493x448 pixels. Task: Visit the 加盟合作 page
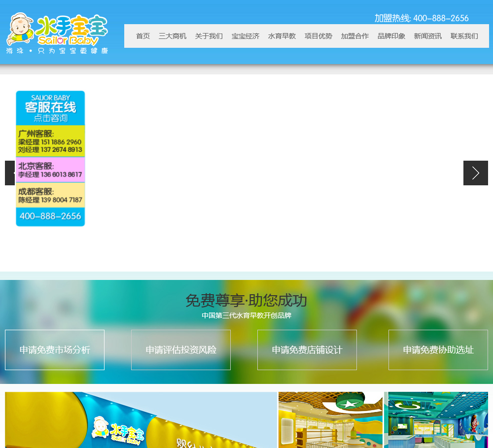(354, 36)
